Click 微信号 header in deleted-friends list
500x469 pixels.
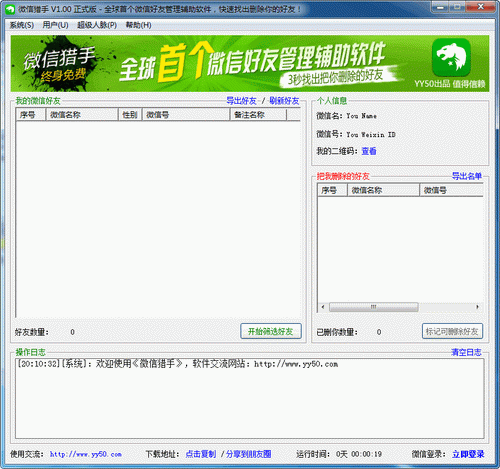(x=451, y=190)
